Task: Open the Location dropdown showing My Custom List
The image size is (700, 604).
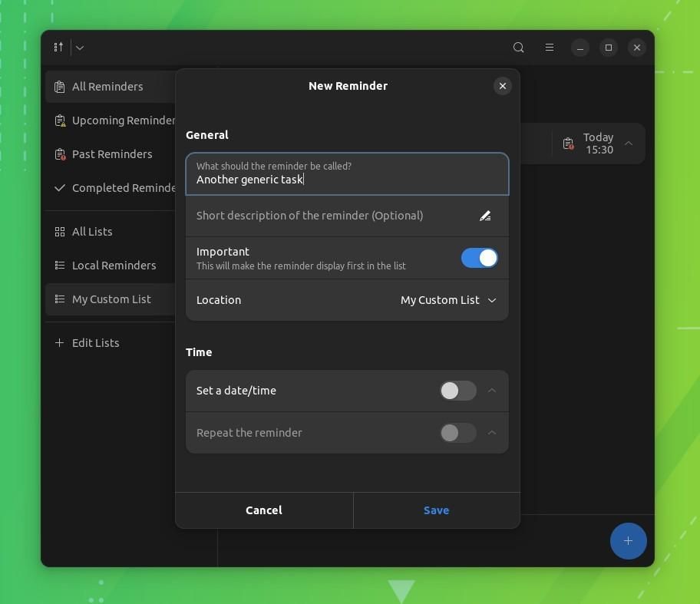Action: [448, 300]
